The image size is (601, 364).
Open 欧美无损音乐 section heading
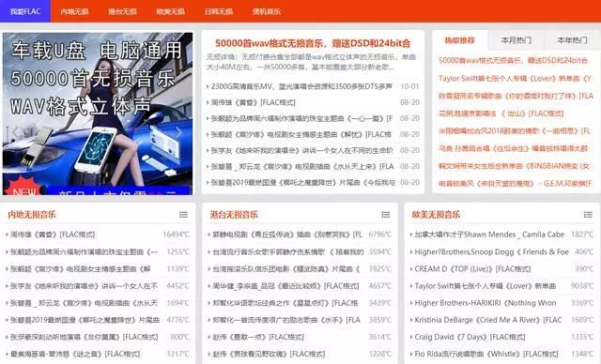436,215
